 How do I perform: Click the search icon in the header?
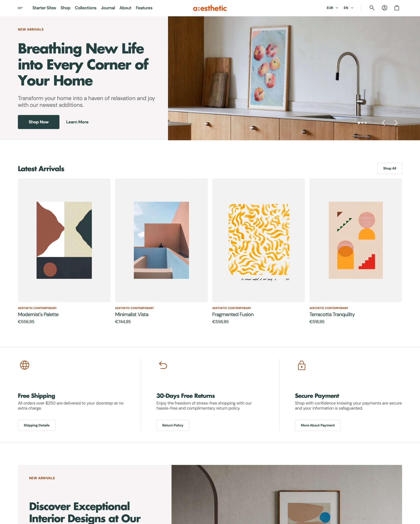372,8
